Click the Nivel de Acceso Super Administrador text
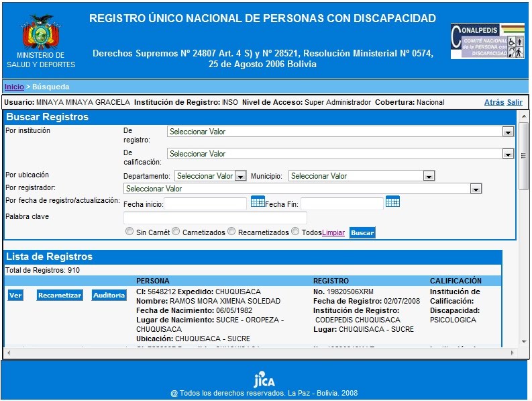The width and height of the screenshot is (532, 401). tap(307, 102)
